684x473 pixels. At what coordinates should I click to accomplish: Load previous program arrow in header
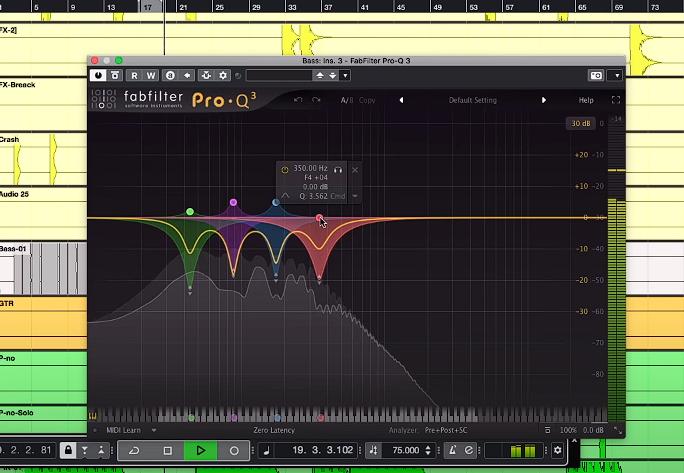pos(320,75)
